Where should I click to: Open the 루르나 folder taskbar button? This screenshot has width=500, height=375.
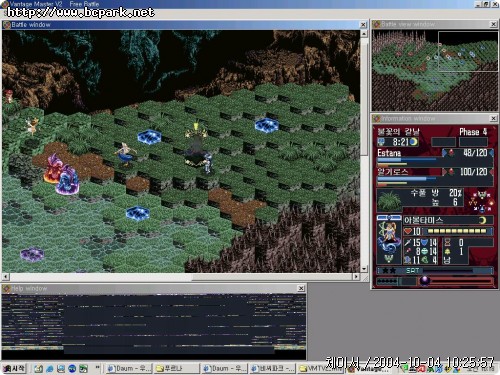177,368
